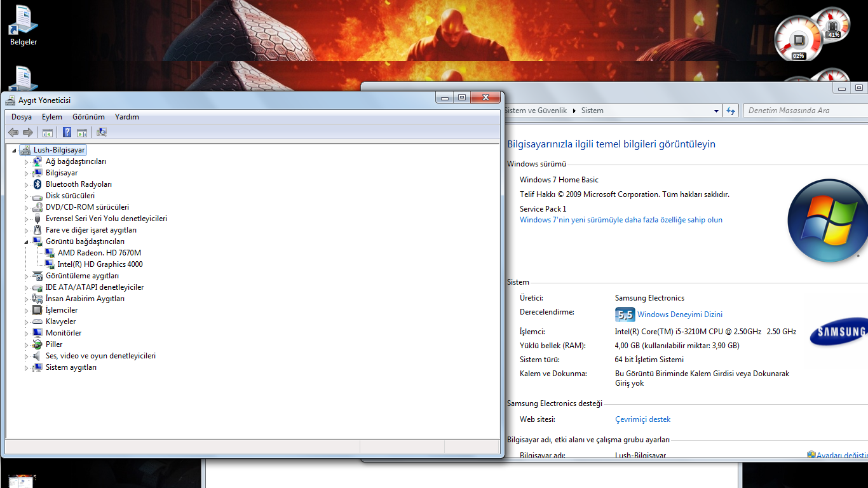Open the Yardım menu
The width and height of the screenshot is (868, 488).
click(127, 117)
